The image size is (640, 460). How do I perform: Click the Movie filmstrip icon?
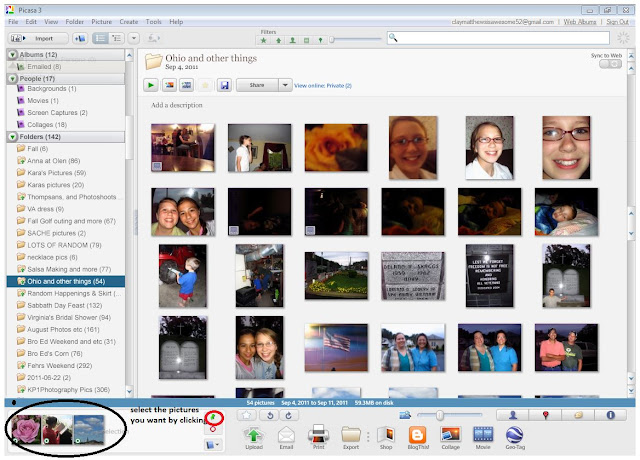coord(483,435)
